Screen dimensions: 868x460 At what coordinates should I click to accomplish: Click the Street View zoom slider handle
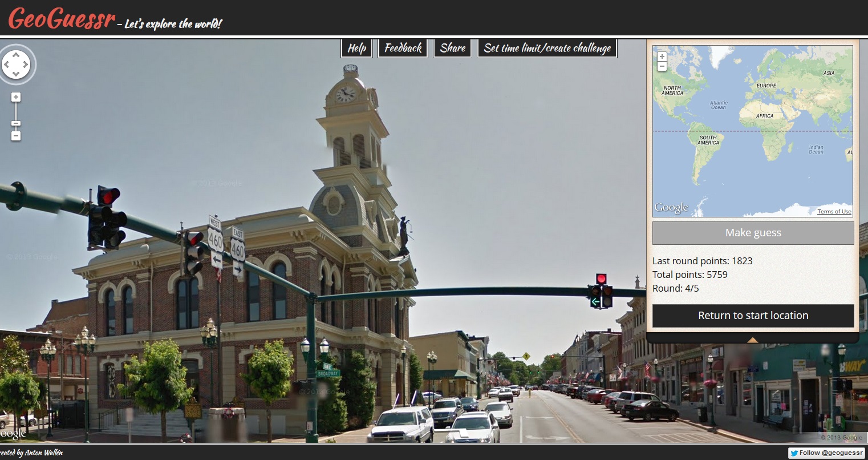point(16,123)
